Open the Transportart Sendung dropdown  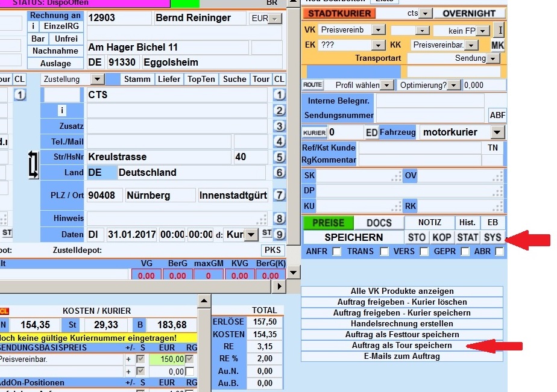tap(493, 58)
